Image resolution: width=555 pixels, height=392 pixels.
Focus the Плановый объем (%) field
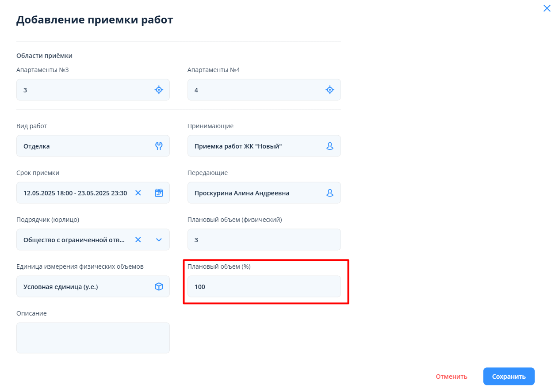(x=264, y=287)
